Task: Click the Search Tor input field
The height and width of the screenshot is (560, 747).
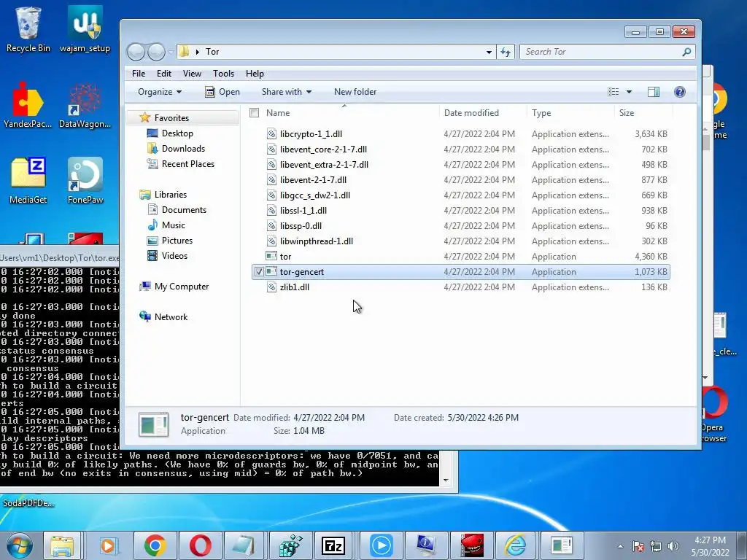Action: 602,52
